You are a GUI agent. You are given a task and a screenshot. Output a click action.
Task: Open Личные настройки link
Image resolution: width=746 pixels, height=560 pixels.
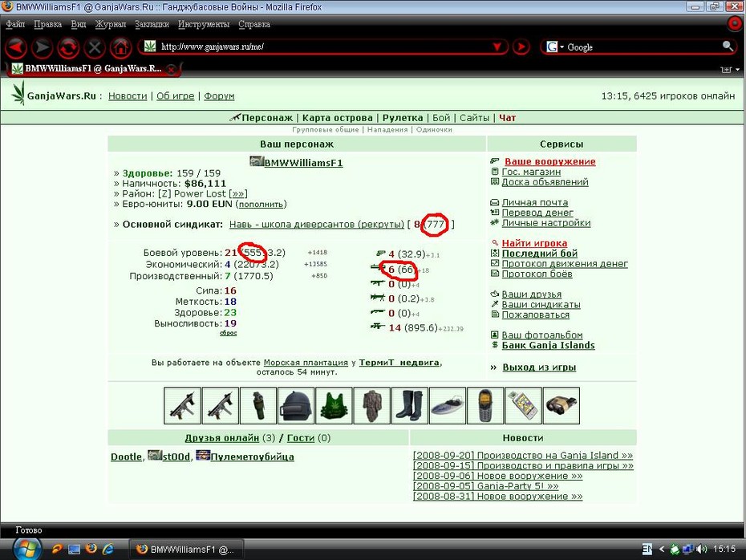(546, 223)
